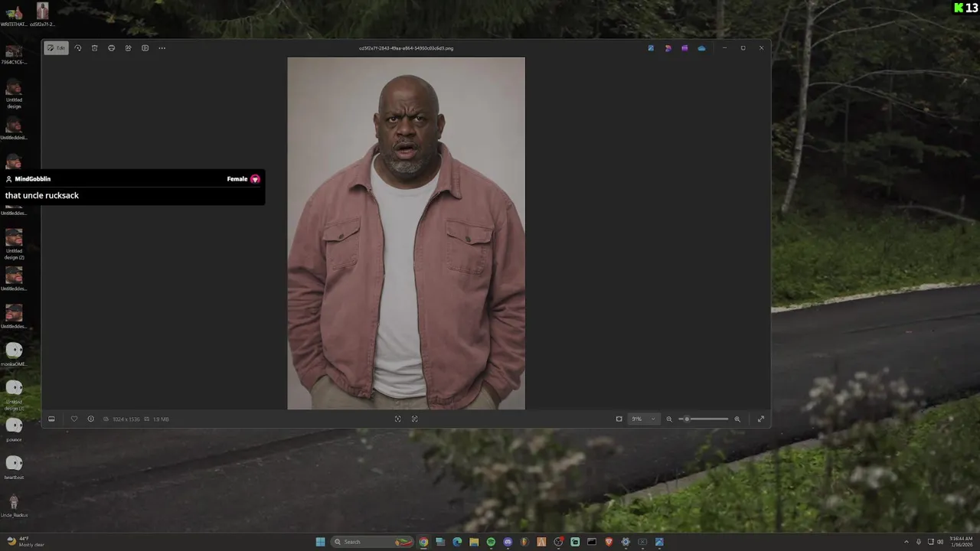Click the purple app icon beside OneDrive
This screenshot has height=551, width=980.
pos(684,48)
